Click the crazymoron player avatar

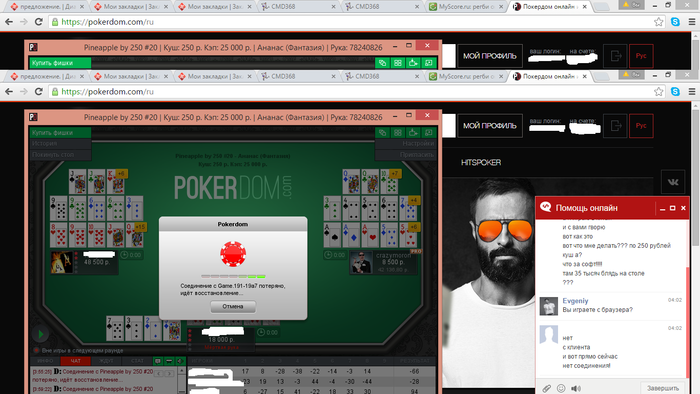[x=361, y=262]
